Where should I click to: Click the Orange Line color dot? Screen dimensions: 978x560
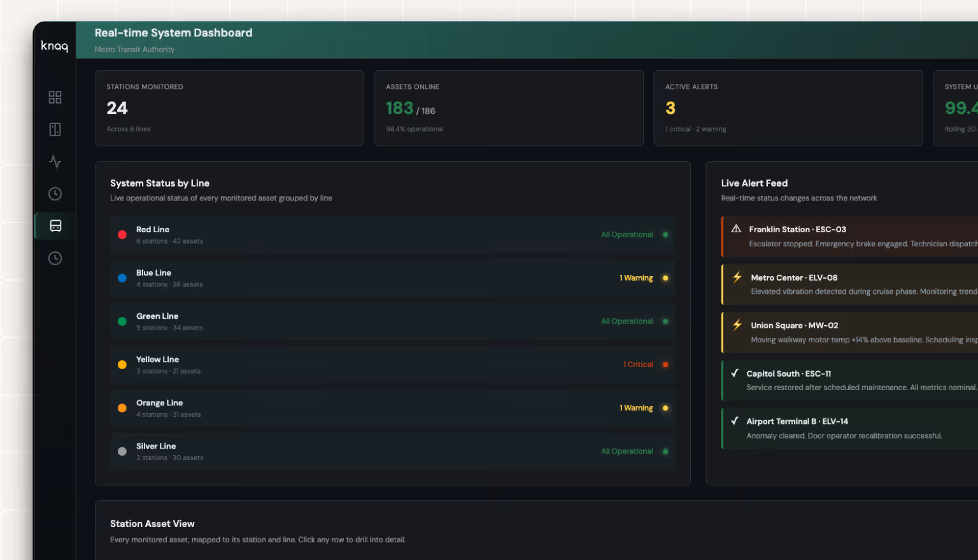point(122,408)
